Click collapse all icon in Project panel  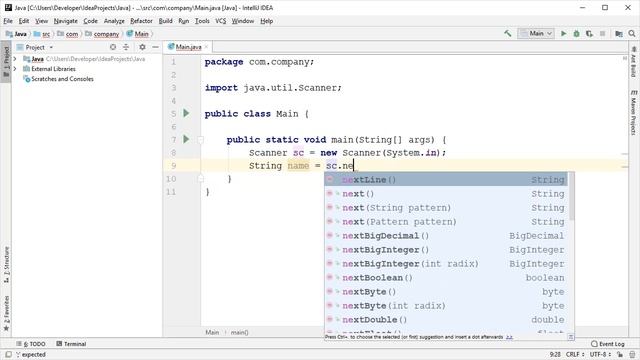tap(126, 47)
